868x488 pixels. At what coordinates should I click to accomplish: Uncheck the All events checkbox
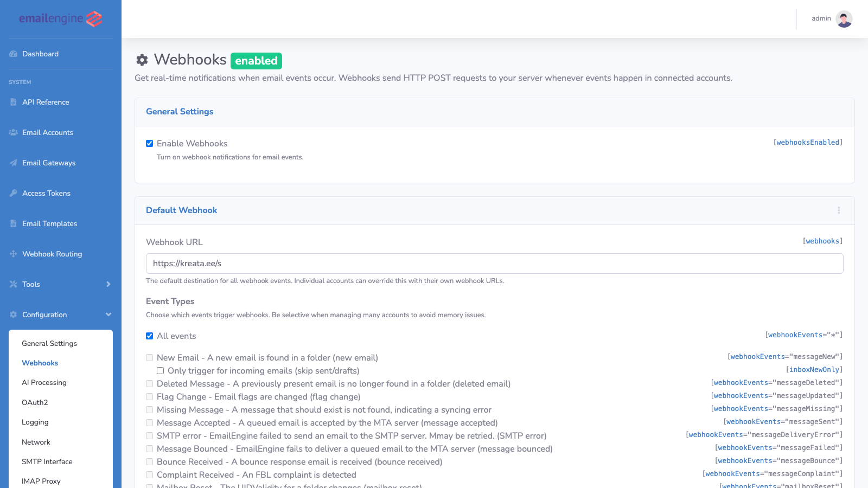pyautogui.click(x=149, y=336)
